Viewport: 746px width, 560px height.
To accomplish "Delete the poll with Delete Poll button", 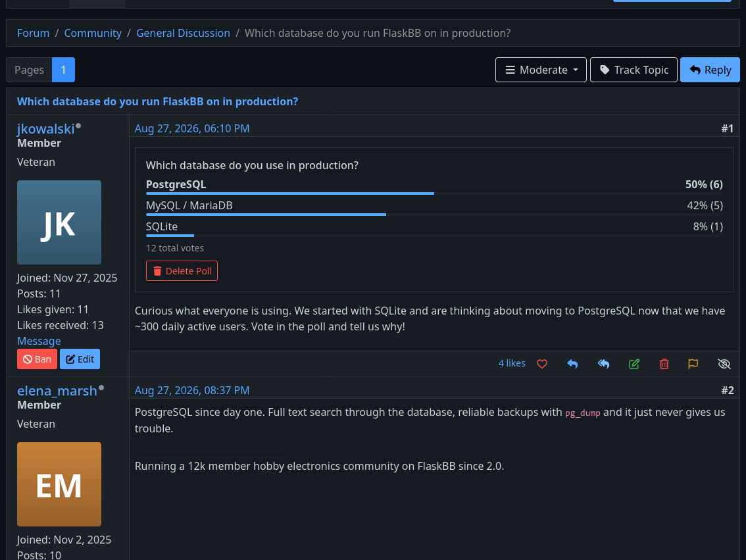I will 182,270.
